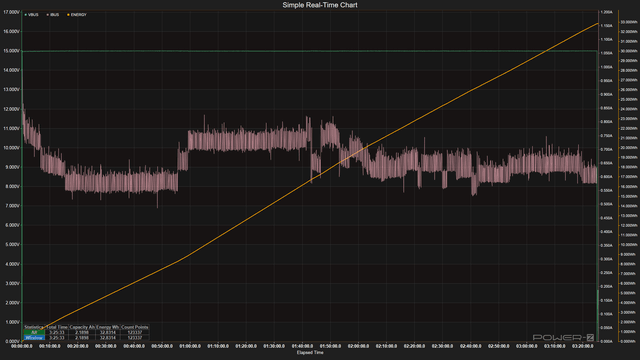Click the 01:00:00.0 tick on time axis
This screenshot has height=360, width=640.
coord(190,346)
